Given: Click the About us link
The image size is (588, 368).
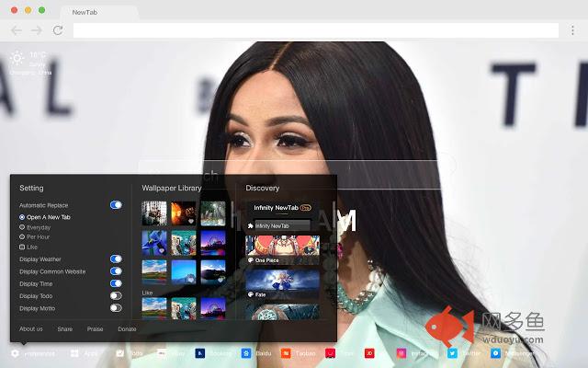Looking at the screenshot, I should [x=31, y=328].
